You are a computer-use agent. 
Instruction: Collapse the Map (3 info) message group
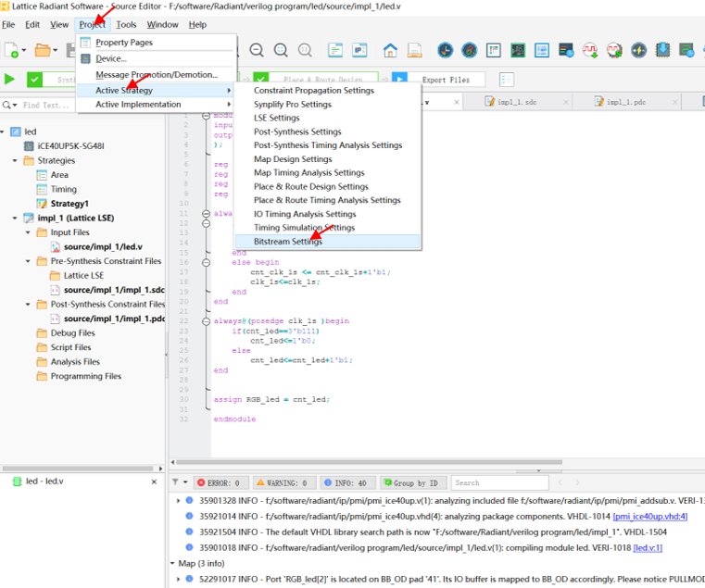click(x=172, y=563)
